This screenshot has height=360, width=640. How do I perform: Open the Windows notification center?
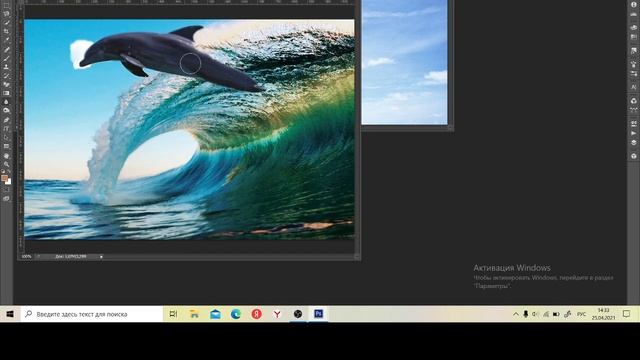pyautogui.click(x=627, y=314)
